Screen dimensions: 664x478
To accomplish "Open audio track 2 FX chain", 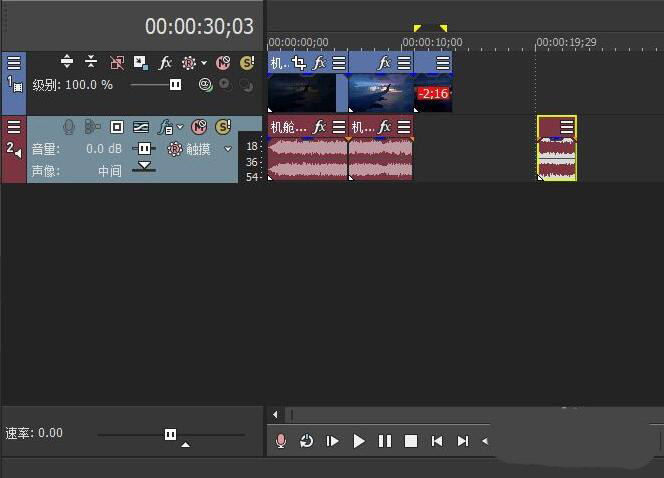I will tap(166, 127).
